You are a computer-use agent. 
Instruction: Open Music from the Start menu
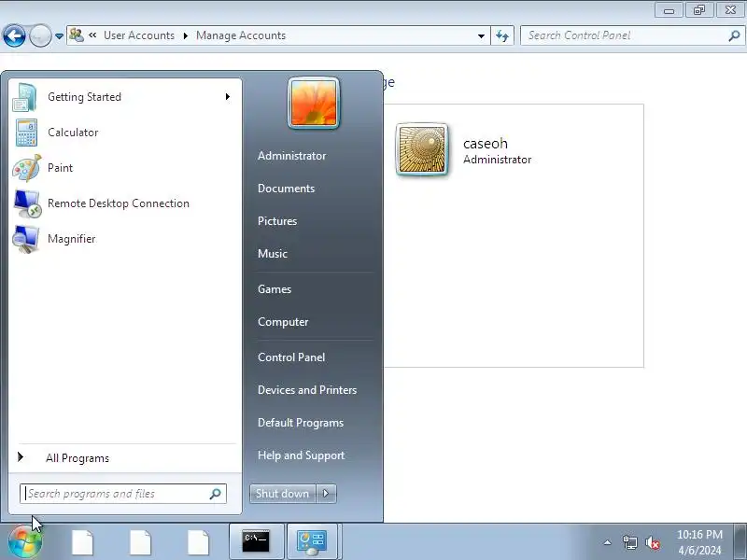[x=272, y=254]
